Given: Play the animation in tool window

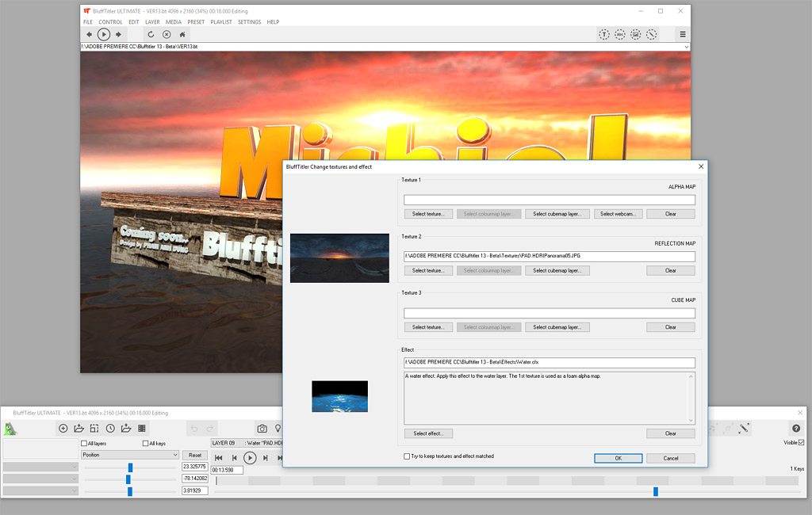Looking at the screenshot, I should pos(250,457).
